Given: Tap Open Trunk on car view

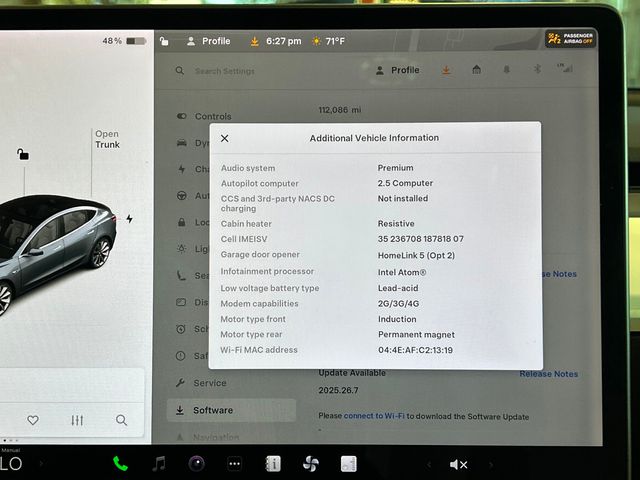Looking at the screenshot, I should 107,139.
